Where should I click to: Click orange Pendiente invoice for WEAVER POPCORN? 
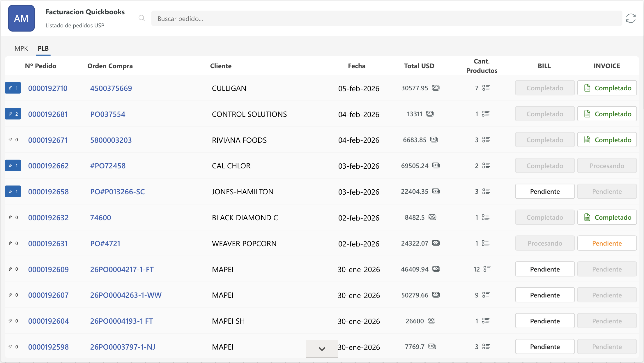coord(607,243)
